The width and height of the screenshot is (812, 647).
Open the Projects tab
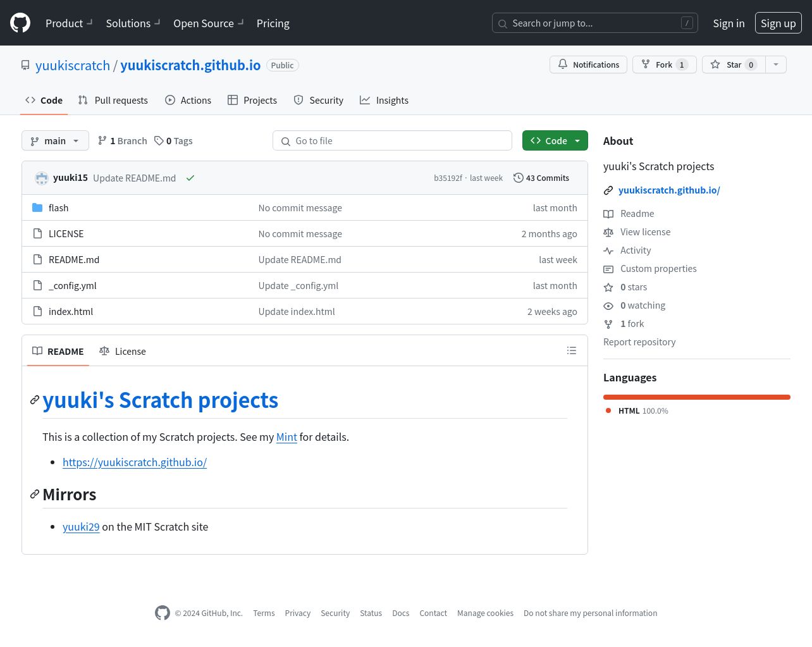coord(252,100)
